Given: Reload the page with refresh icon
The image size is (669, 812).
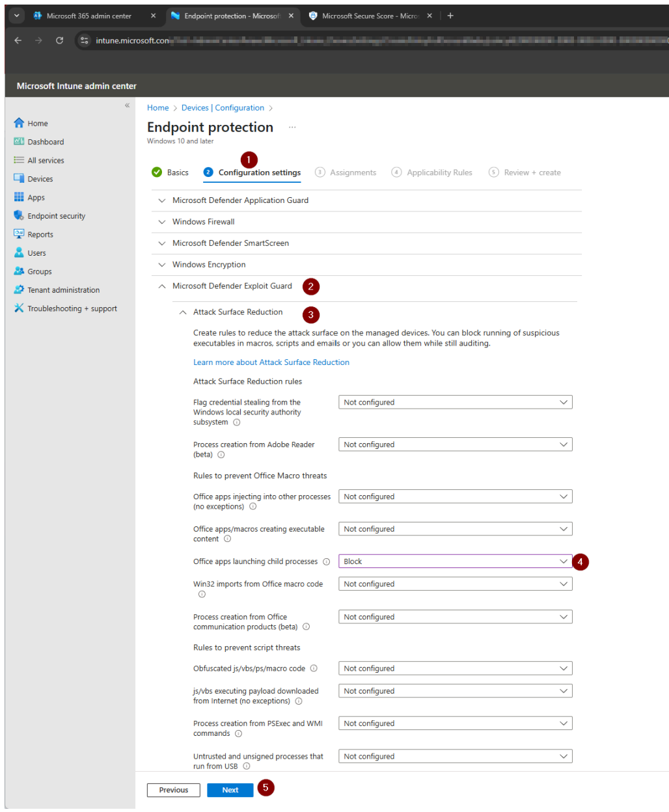Looking at the screenshot, I should click(59, 40).
